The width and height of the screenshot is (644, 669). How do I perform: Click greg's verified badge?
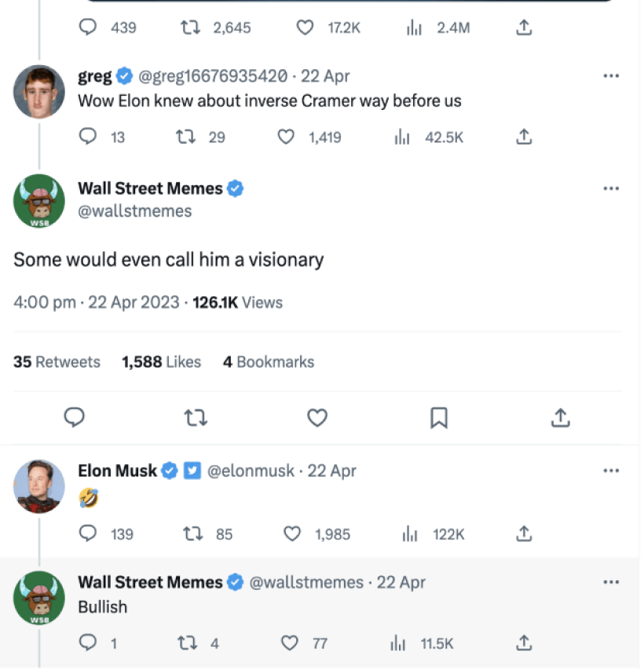pyautogui.click(x=124, y=76)
